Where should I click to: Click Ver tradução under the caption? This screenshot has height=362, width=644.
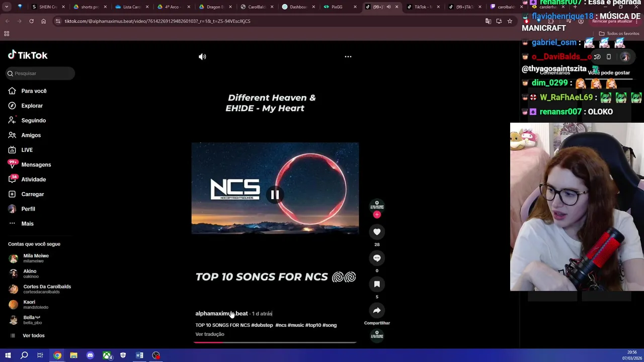click(210, 334)
